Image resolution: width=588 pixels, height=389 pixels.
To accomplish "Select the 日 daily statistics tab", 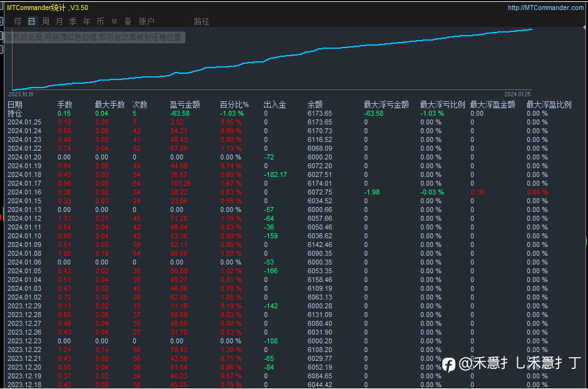I will coord(32,21).
